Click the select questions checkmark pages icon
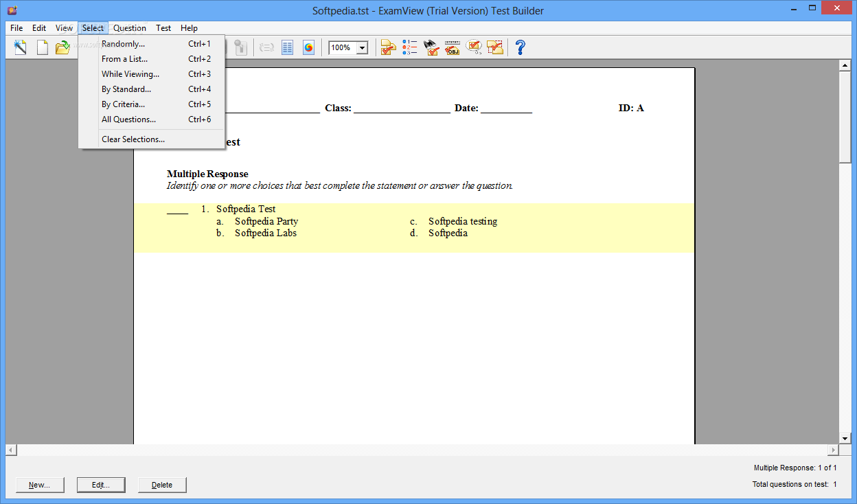The image size is (857, 504). 389,47
